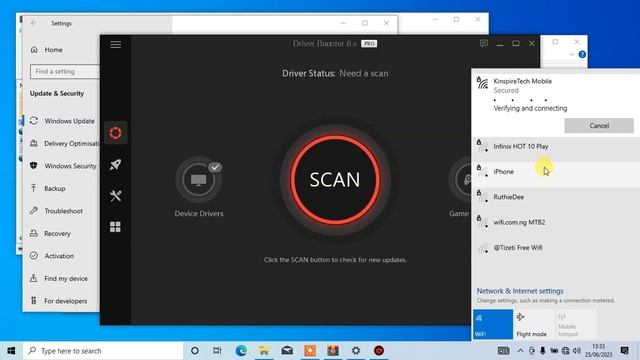
Task: Click the Settings window back arrow
Action: pos(33,23)
